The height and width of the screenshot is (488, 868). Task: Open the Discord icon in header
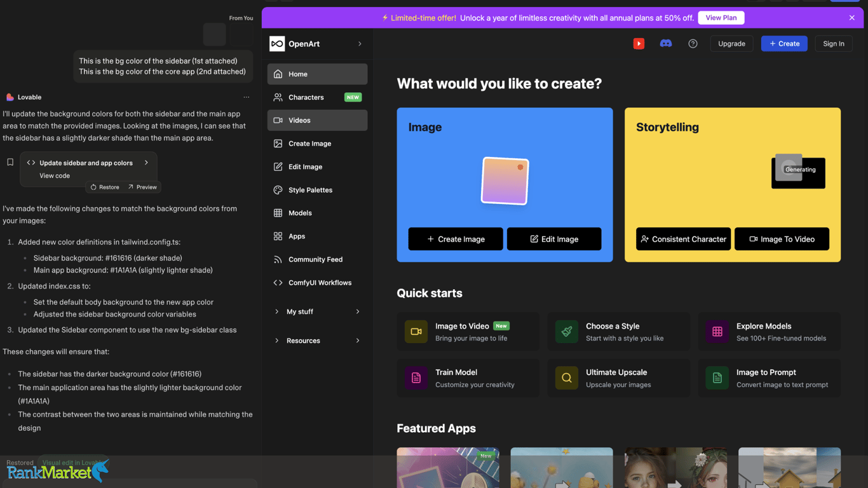(666, 43)
